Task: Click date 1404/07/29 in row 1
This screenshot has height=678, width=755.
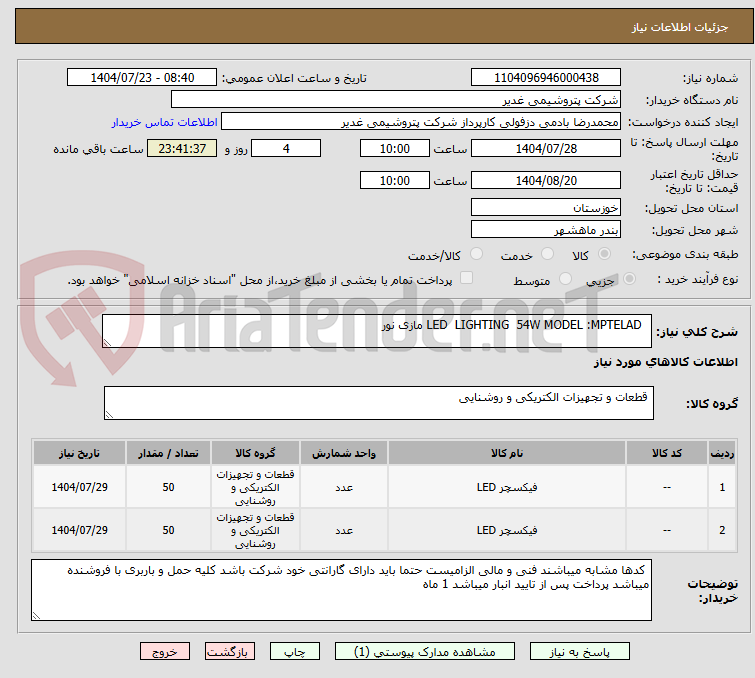Action: [79, 487]
